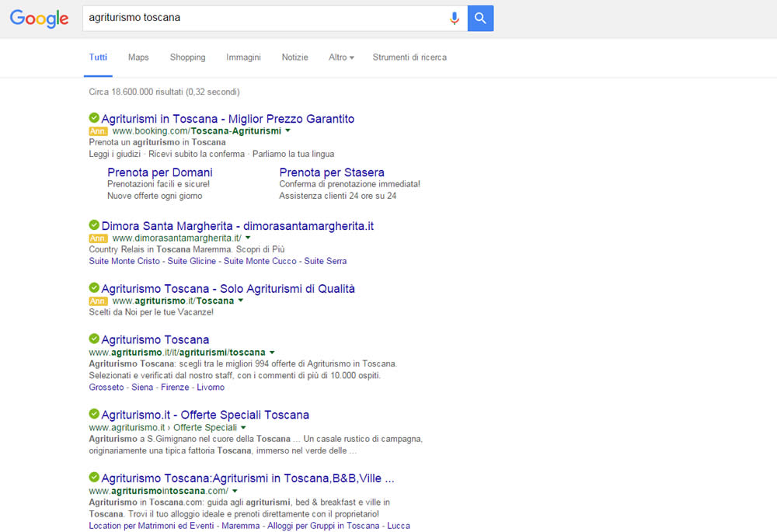The image size is (777, 532).
Task: Expand the agriturismo.it/Toscana ad URL arrow
Action: tap(241, 301)
